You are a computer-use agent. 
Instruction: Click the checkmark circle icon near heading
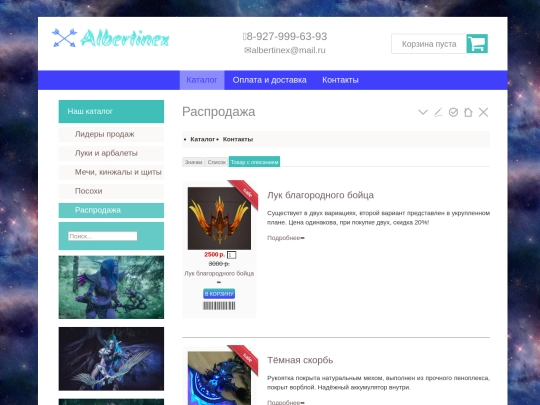pyautogui.click(x=453, y=112)
